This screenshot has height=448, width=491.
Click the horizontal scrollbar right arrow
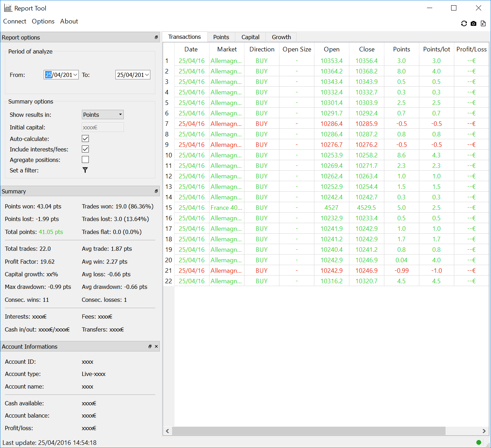(x=484, y=431)
